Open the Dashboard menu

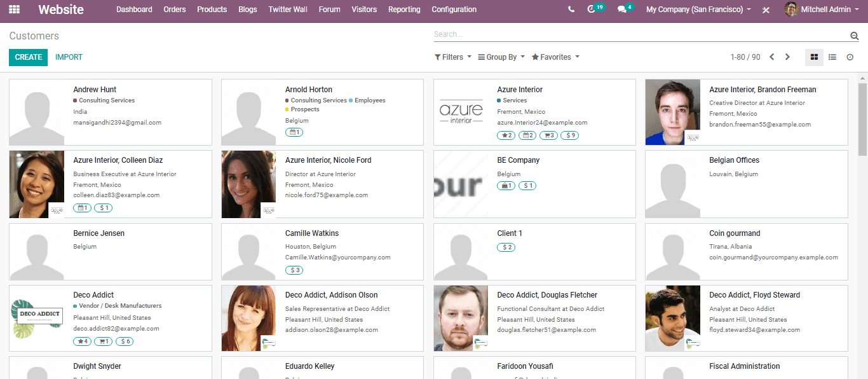(134, 10)
